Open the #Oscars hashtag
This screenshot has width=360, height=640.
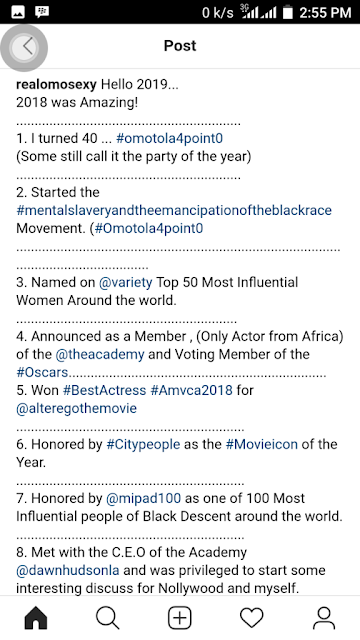(x=42, y=372)
